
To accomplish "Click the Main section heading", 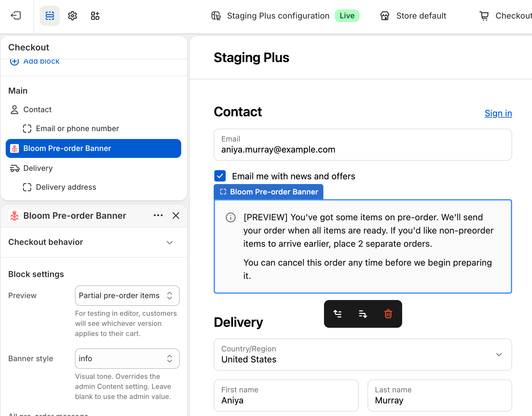I will 18,91.
